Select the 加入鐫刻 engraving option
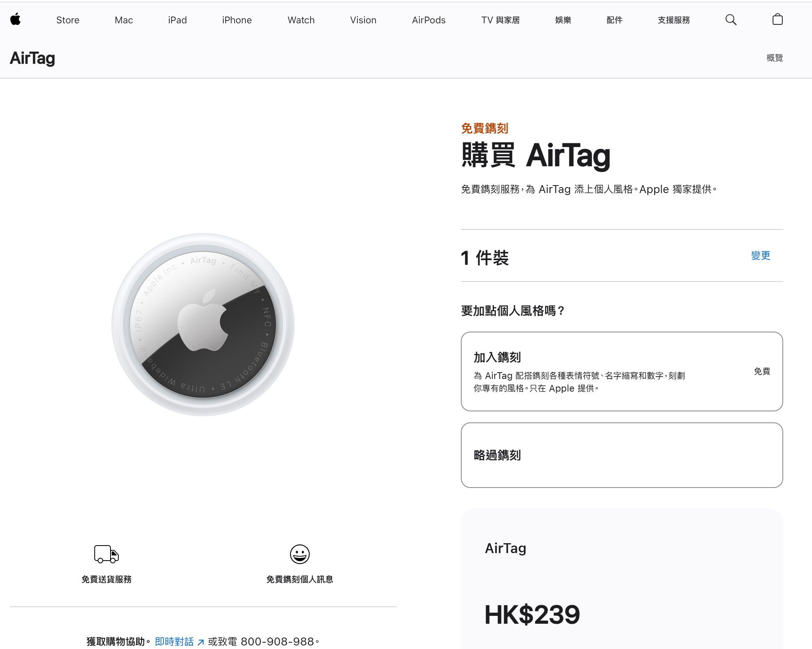Image resolution: width=812 pixels, height=649 pixels. click(622, 371)
